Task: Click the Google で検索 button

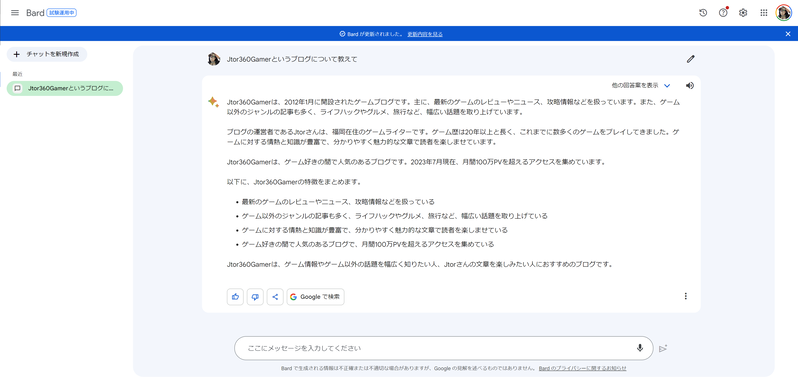Action: click(x=316, y=297)
